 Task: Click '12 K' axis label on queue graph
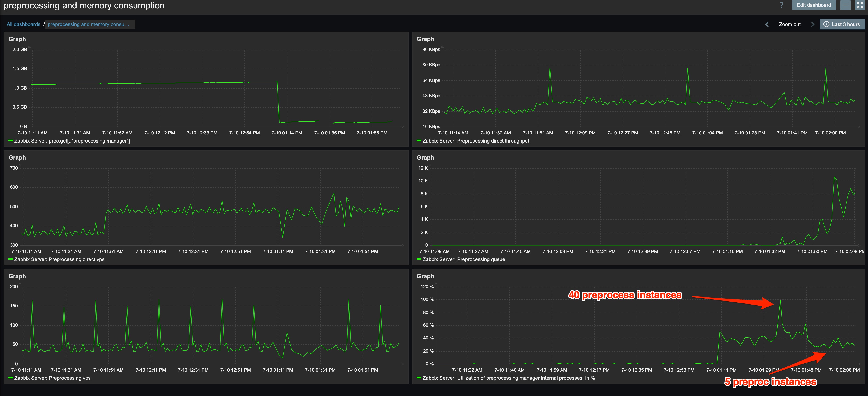click(x=423, y=168)
